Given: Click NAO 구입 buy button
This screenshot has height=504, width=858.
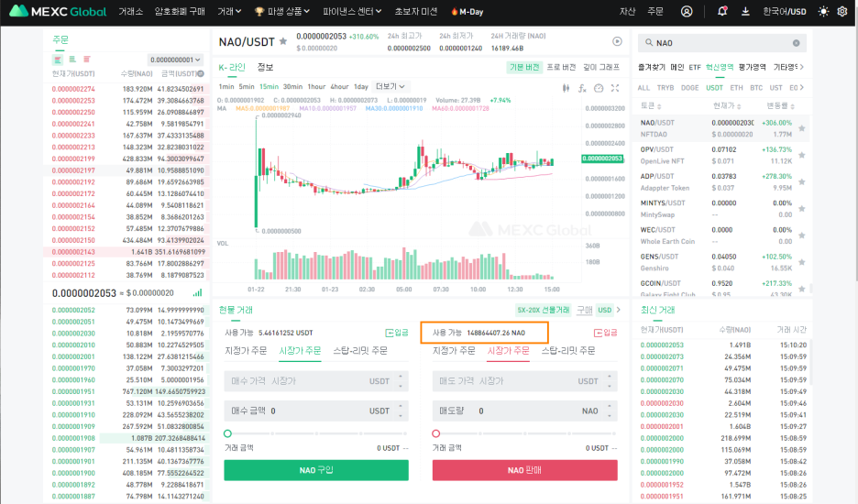Looking at the screenshot, I should (316, 470).
